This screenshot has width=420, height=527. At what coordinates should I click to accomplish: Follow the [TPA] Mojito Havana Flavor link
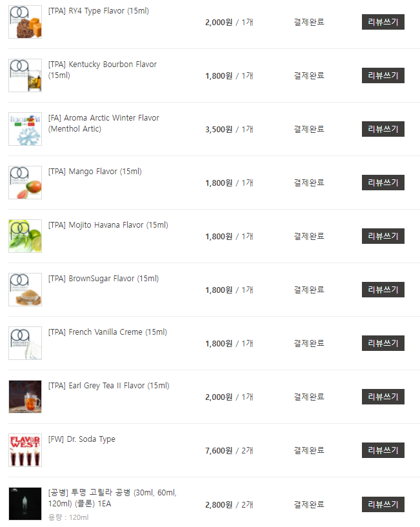coord(108,225)
